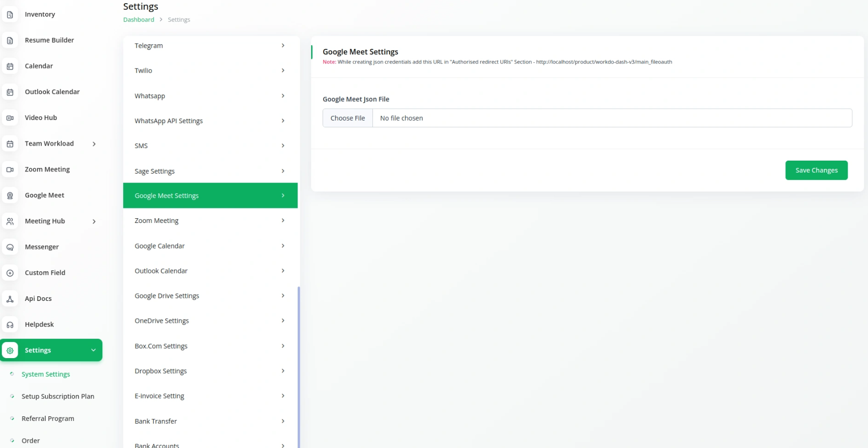
Task: Click the Google Meet Json File label
Action: (x=356, y=99)
